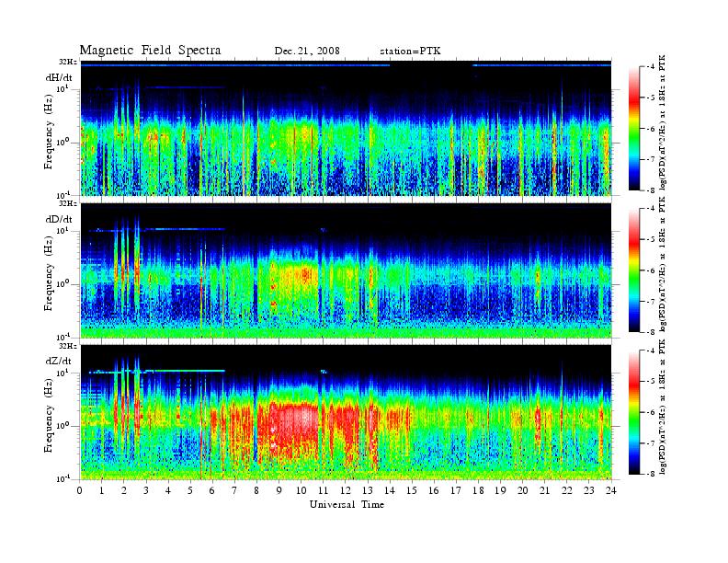Click hour tick '14' on the time axis
This screenshot has height=563, width=728.
point(390,490)
